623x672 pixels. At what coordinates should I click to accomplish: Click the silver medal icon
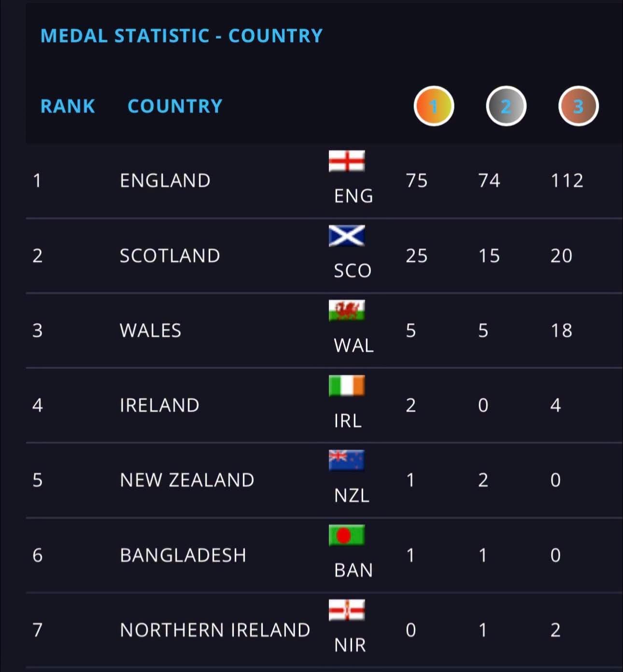(x=506, y=106)
